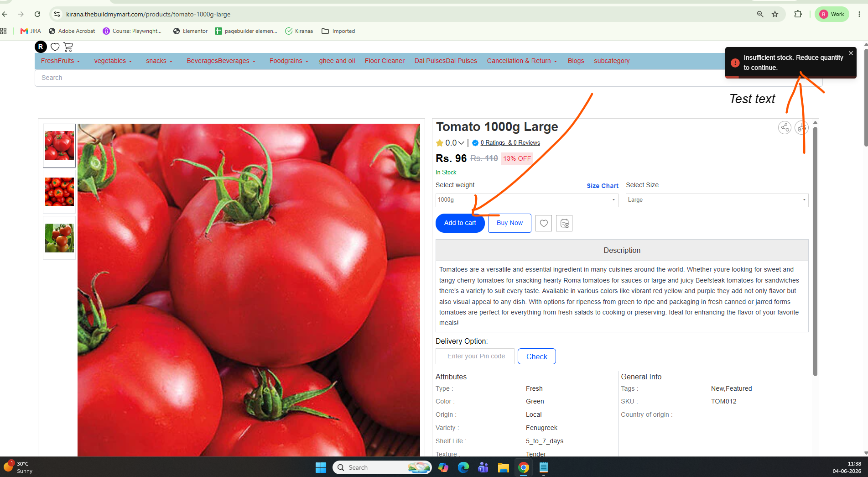Expand the FreshFruits menu

click(60, 61)
